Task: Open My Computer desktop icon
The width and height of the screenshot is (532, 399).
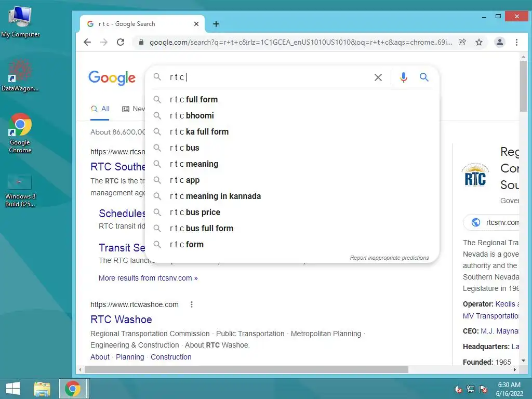Action: pos(20,21)
